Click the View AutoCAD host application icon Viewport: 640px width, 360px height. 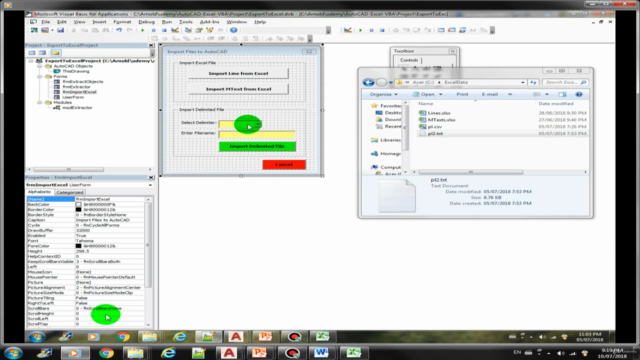[34, 30]
